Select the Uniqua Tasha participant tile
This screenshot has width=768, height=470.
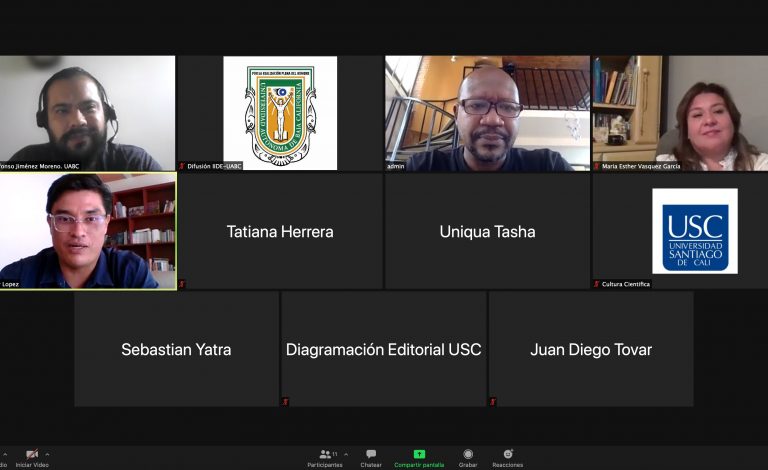coord(487,232)
